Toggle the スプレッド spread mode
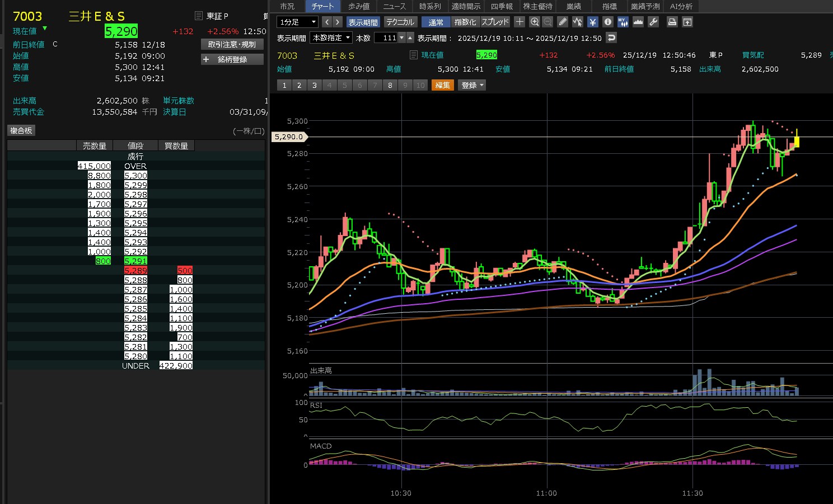Image resolution: width=833 pixels, height=504 pixels. 495,22
